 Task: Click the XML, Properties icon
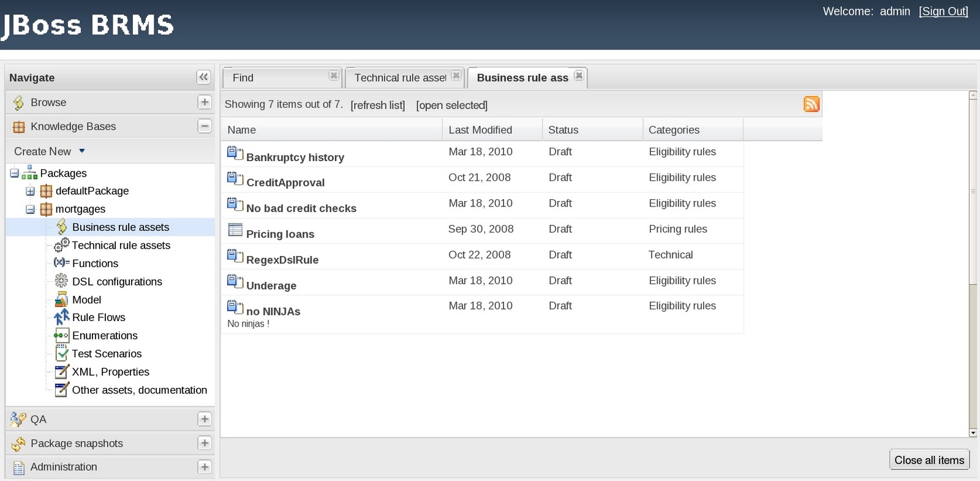coord(62,371)
